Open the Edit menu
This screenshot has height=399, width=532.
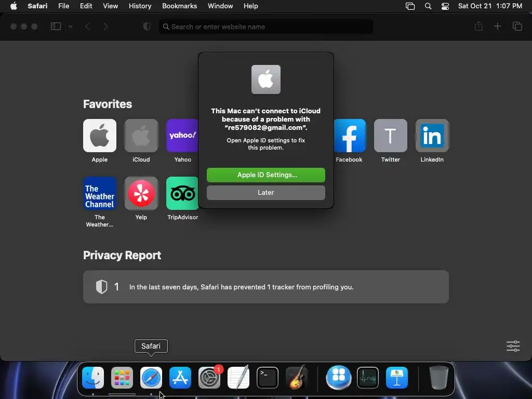tap(86, 6)
